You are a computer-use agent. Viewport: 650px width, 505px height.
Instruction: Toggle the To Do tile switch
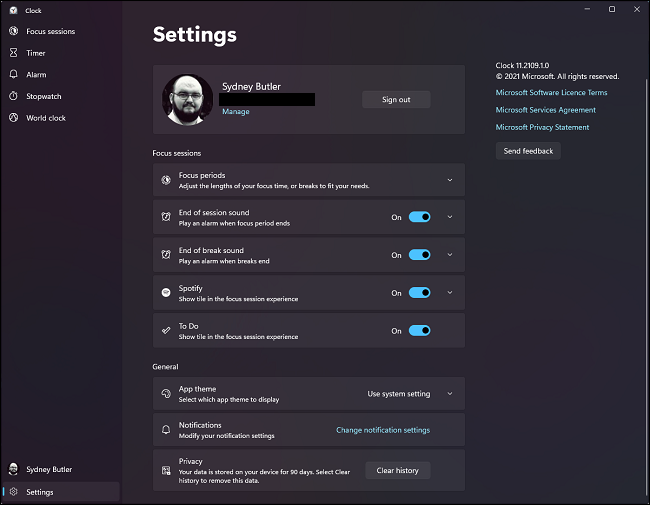pyautogui.click(x=419, y=331)
